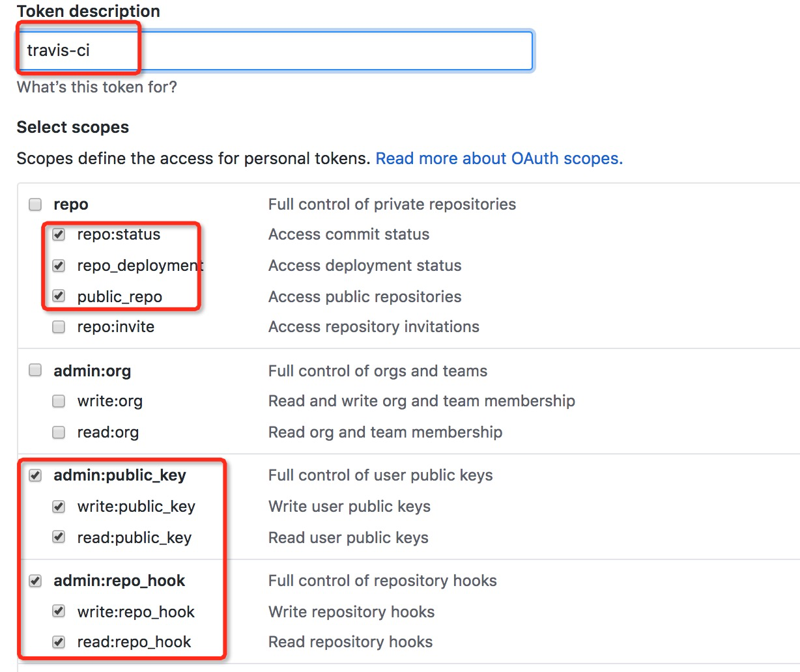Click 'Full control of repository hooks' text
Screen dimensions: 800x672
[x=382, y=581]
